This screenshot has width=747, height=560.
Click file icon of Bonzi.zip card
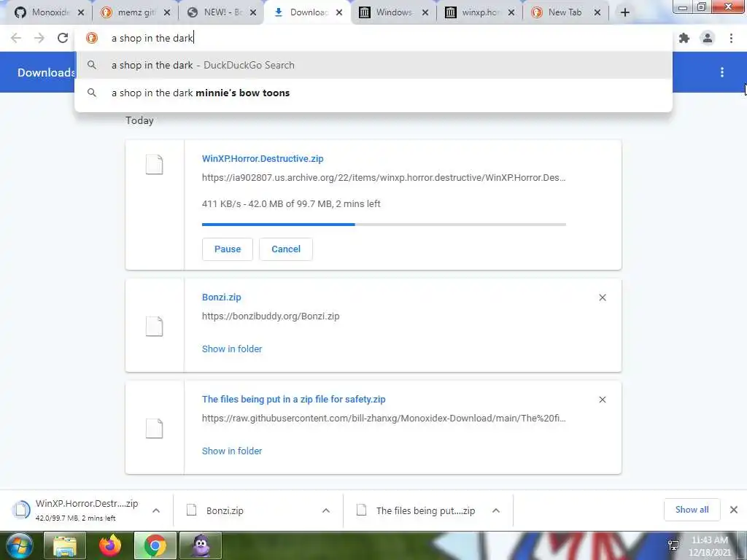coord(155,326)
